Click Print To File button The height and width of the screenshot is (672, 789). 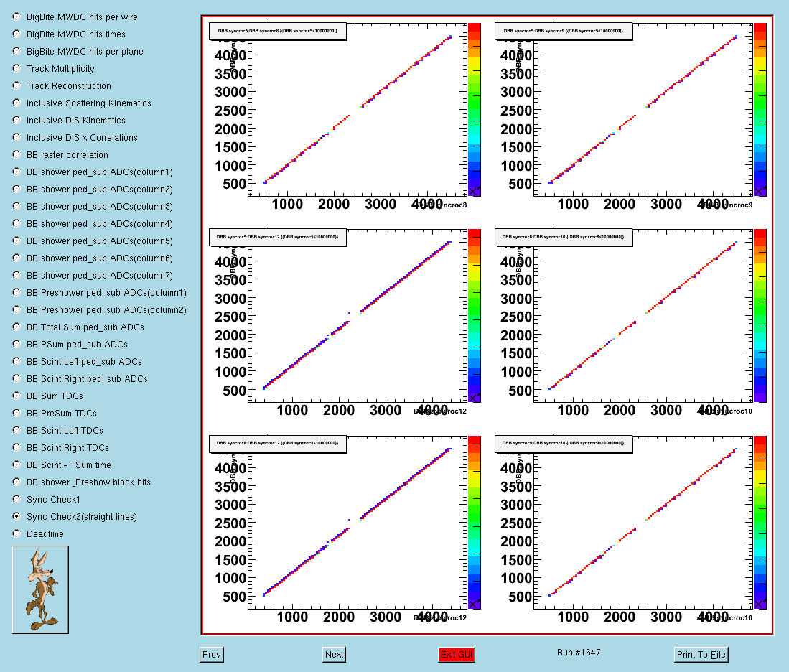point(701,654)
